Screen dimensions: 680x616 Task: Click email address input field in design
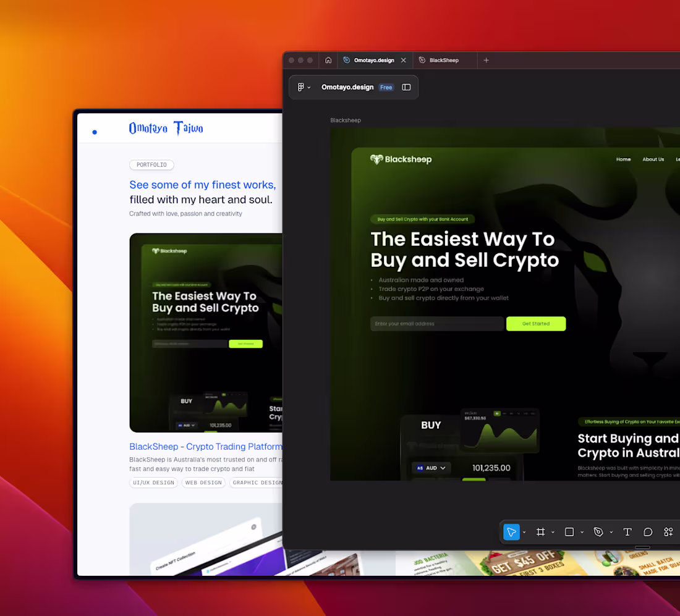(437, 324)
